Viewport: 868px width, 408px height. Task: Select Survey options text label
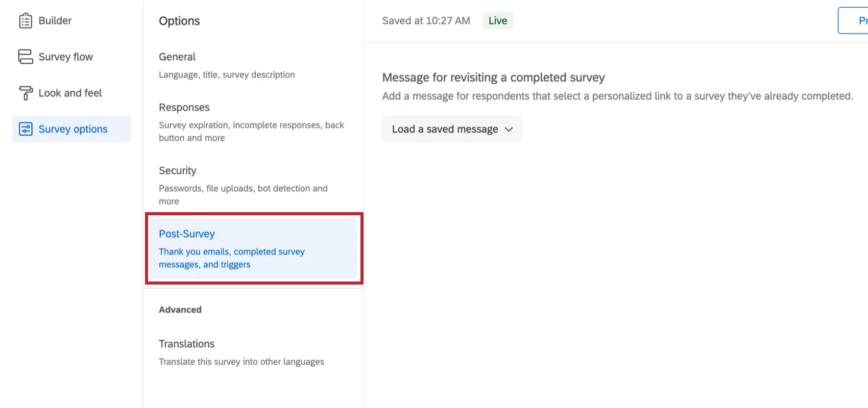point(73,129)
